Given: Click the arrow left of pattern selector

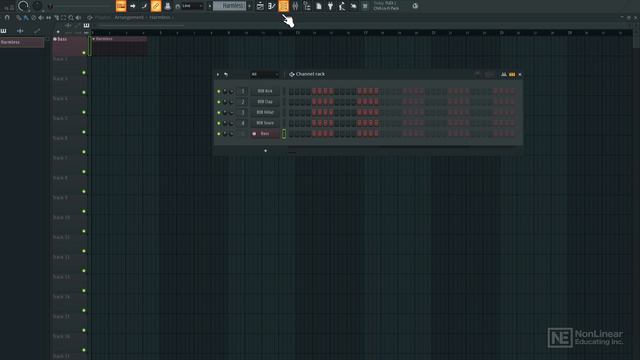Looking at the screenshot, I should click(x=209, y=6).
